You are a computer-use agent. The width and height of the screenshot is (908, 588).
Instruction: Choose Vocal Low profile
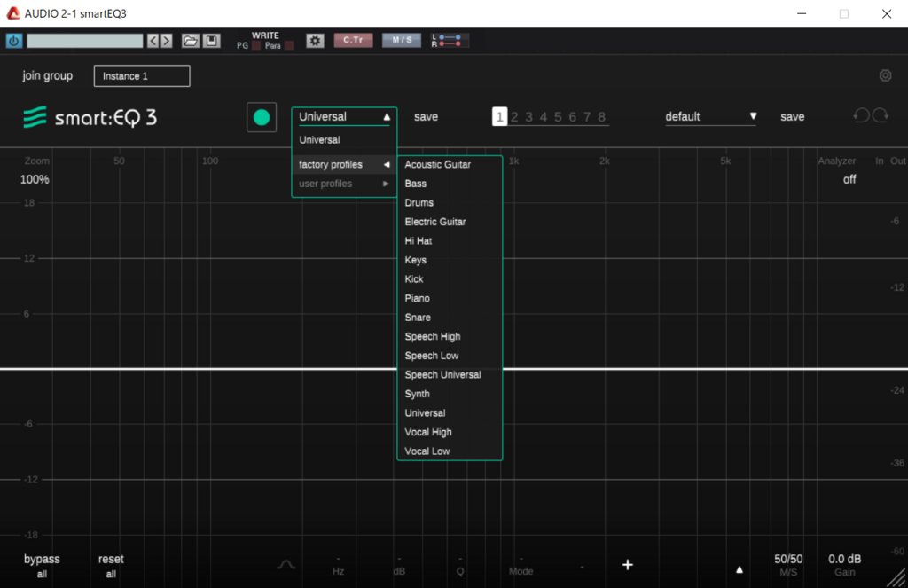[450, 451]
